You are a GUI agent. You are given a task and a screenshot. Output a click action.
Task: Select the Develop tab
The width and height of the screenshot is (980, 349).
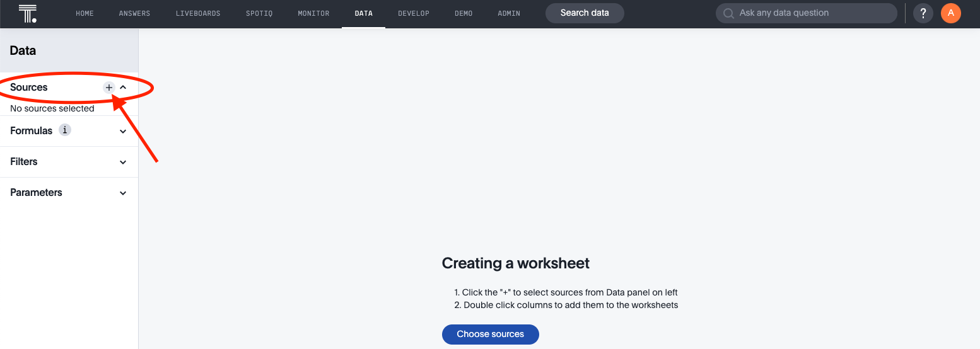414,13
